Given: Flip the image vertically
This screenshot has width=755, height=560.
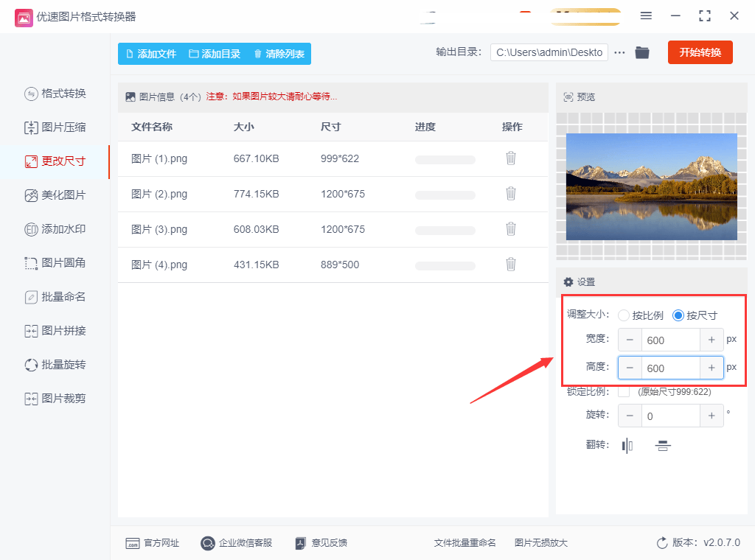Looking at the screenshot, I should tap(662, 445).
